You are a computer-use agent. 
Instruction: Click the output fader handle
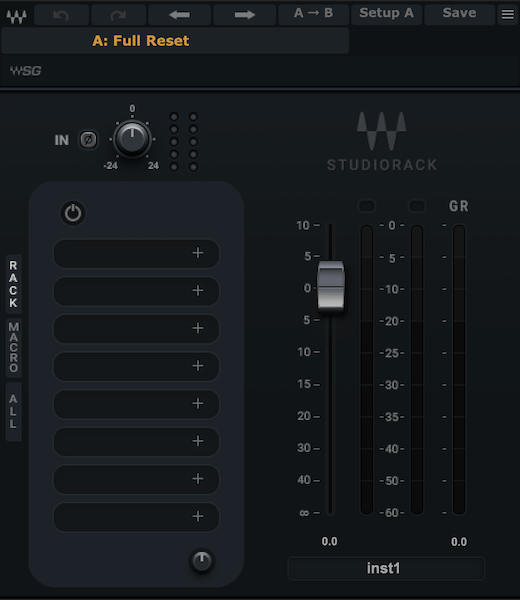point(331,285)
